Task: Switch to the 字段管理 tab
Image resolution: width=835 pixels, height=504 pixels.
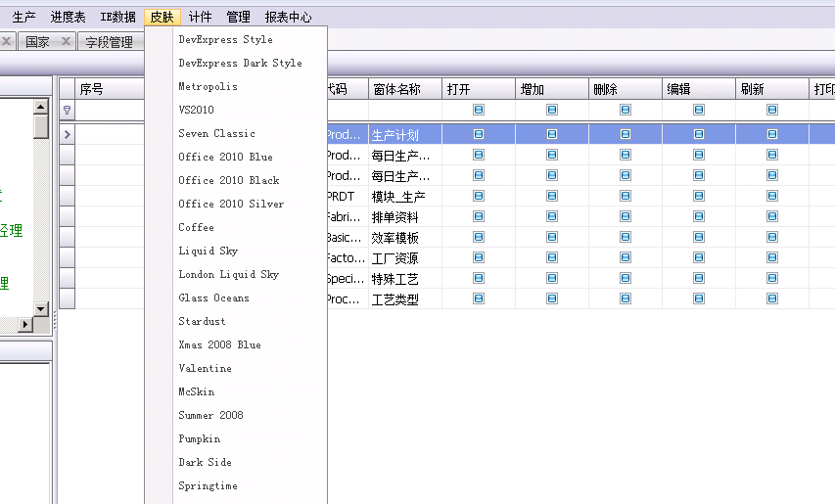Action: pos(110,41)
